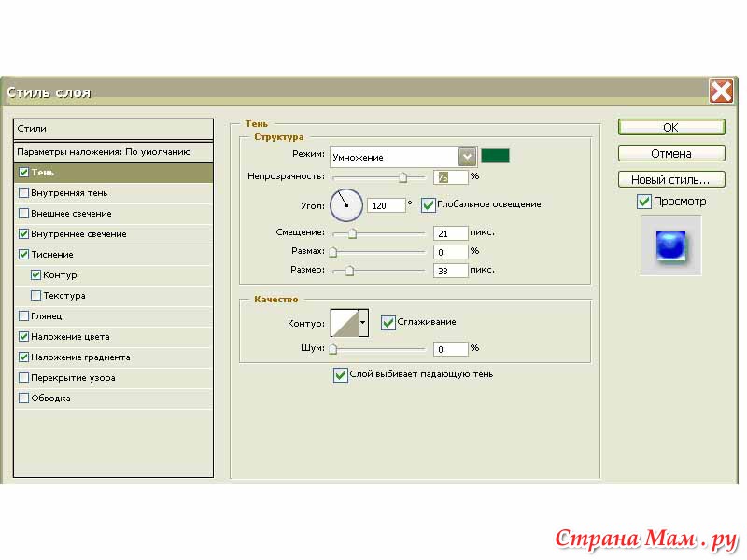Enable the Глянец checkbox
The width and height of the screenshot is (747, 560).
click(23, 315)
